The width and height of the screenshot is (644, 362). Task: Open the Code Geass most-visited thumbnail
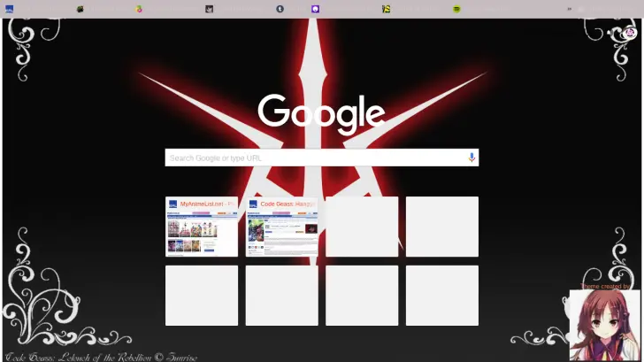point(281,227)
